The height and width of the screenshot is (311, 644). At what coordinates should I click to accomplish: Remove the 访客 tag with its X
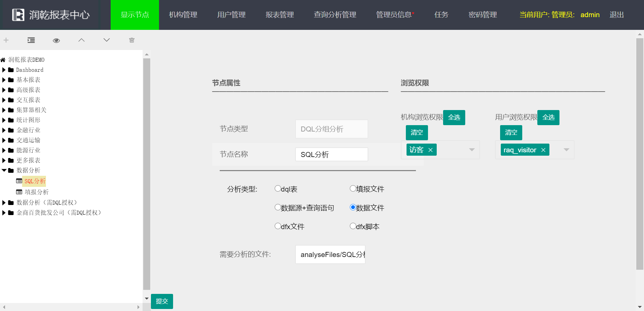point(430,150)
